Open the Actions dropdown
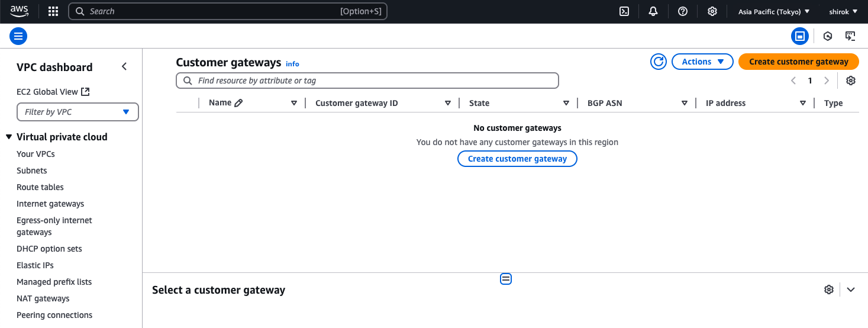Screen dimensions: 868x328 pyautogui.click(x=702, y=62)
